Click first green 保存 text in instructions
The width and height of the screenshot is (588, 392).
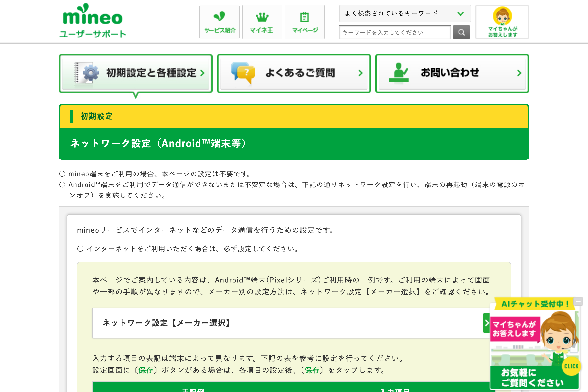(x=146, y=370)
